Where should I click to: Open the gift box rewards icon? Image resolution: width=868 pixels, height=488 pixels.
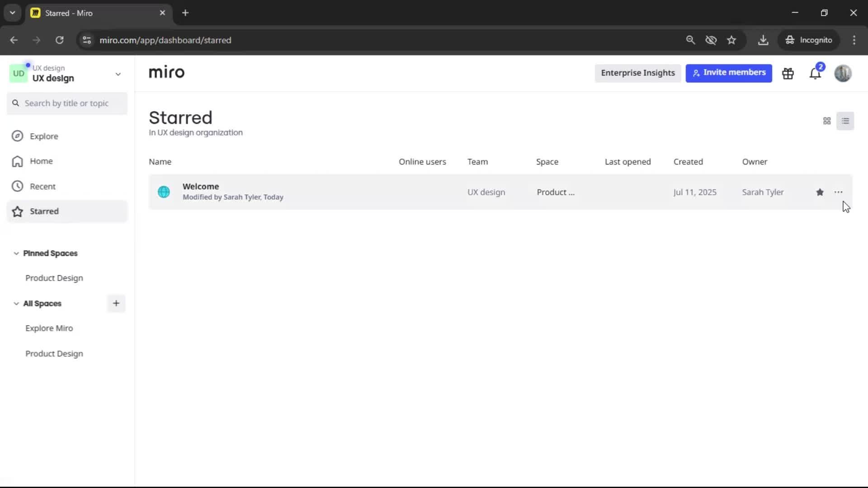788,73
